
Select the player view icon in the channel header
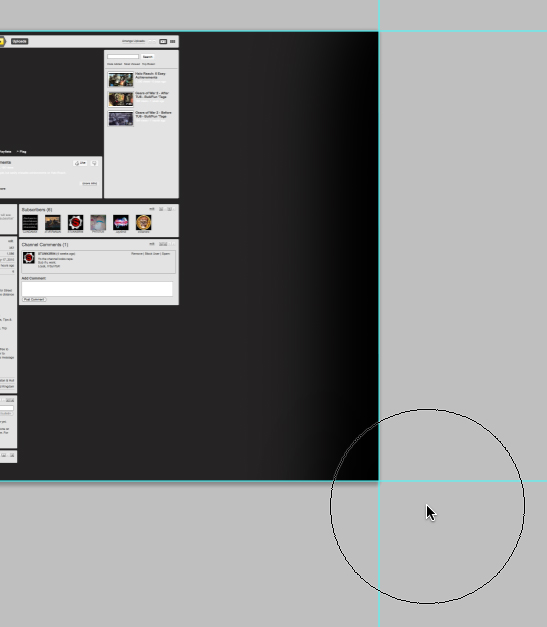click(x=163, y=41)
